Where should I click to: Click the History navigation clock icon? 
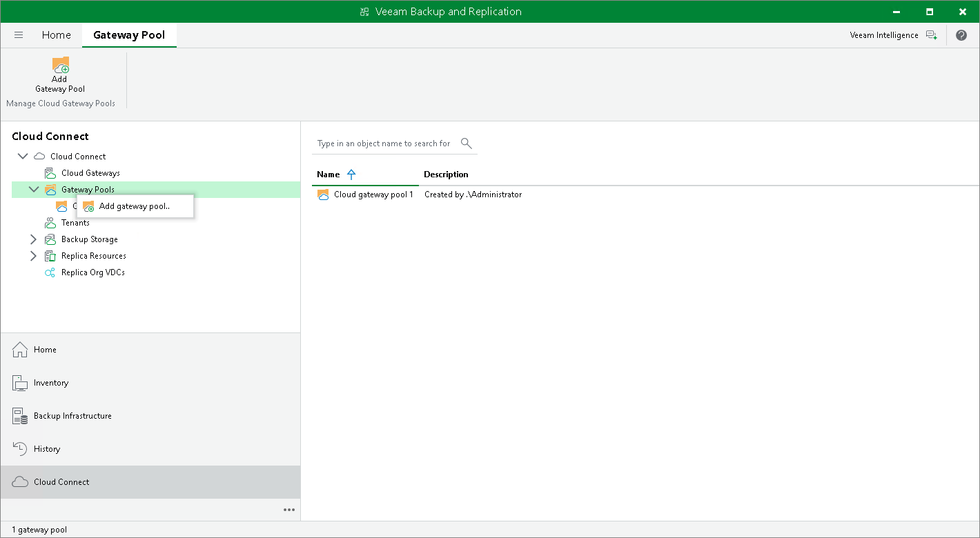coord(21,449)
